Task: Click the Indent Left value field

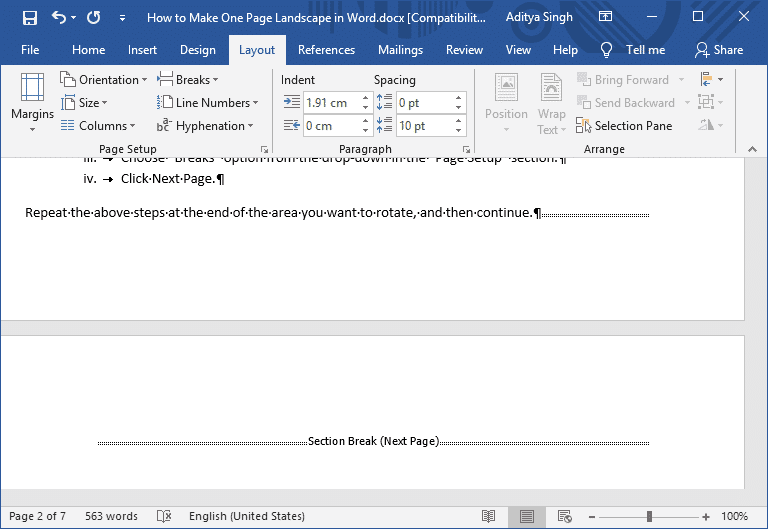Action: pos(332,103)
